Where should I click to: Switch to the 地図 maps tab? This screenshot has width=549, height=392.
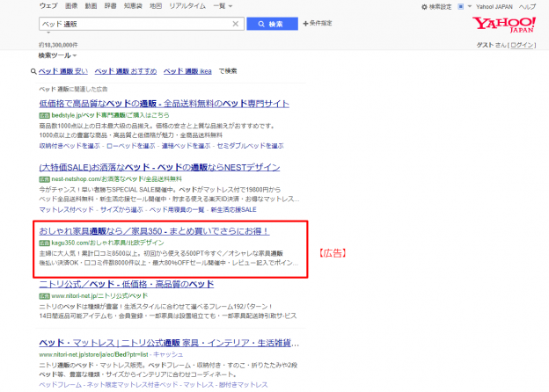click(x=156, y=6)
